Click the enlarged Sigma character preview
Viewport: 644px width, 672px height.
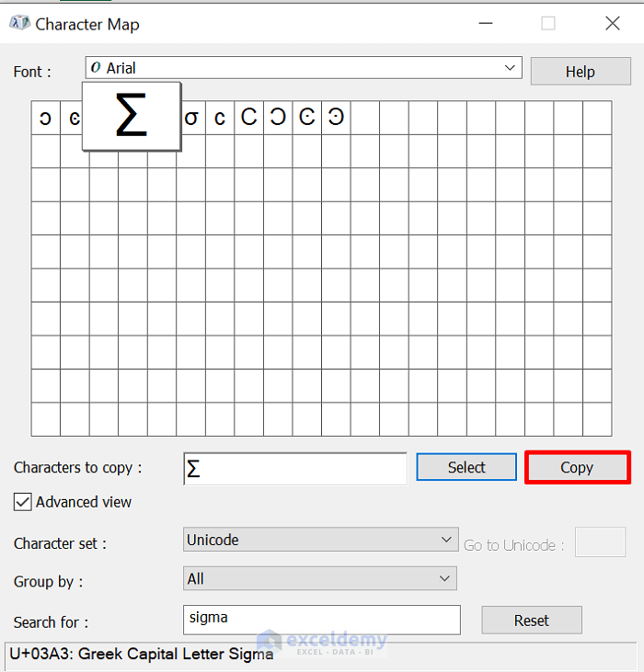point(131,117)
